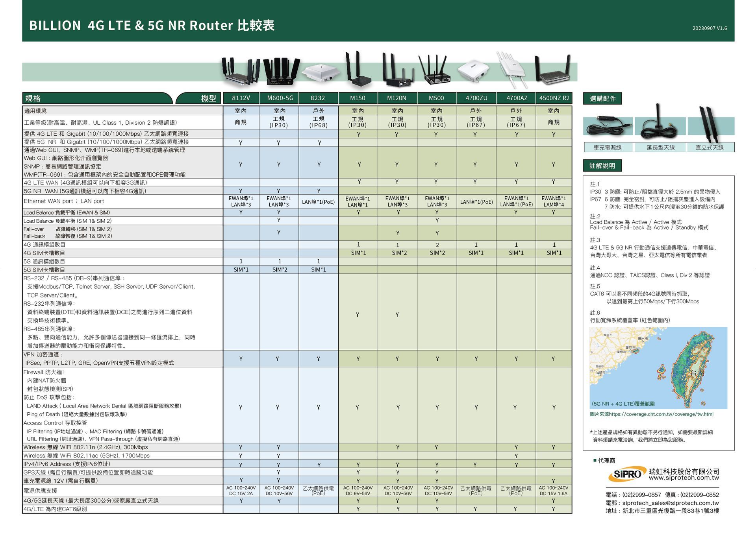Select the 4500NZ R2 column header
Viewport: 756px width, 537px height.
tap(554, 98)
